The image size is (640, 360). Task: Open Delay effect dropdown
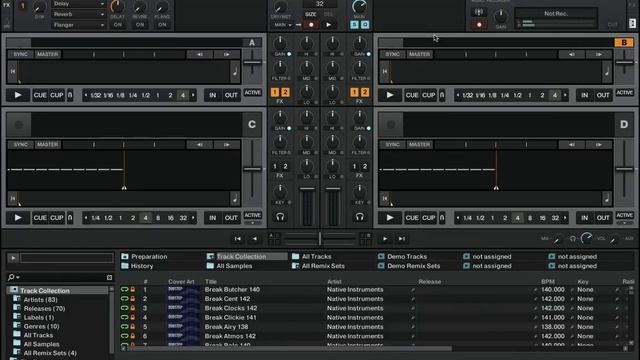pyautogui.click(x=78, y=4)
